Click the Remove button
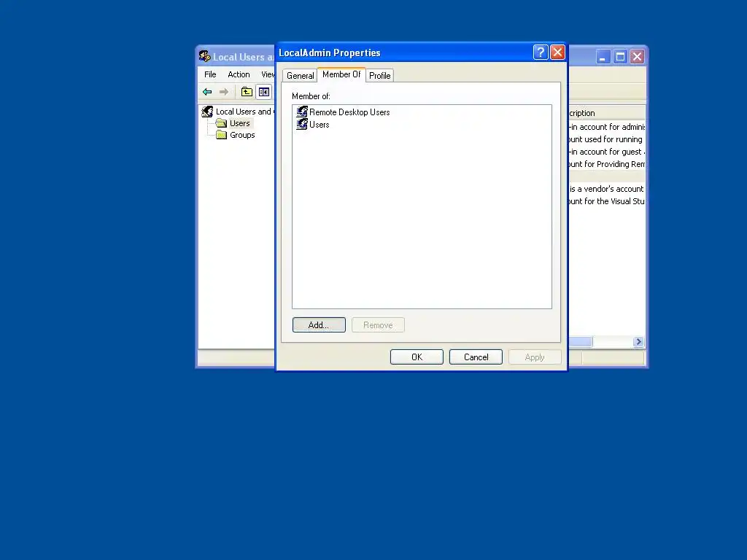Image resolution: width=747 pixels, height=560 pixels. pyautogui.click(x=379, y=325)
